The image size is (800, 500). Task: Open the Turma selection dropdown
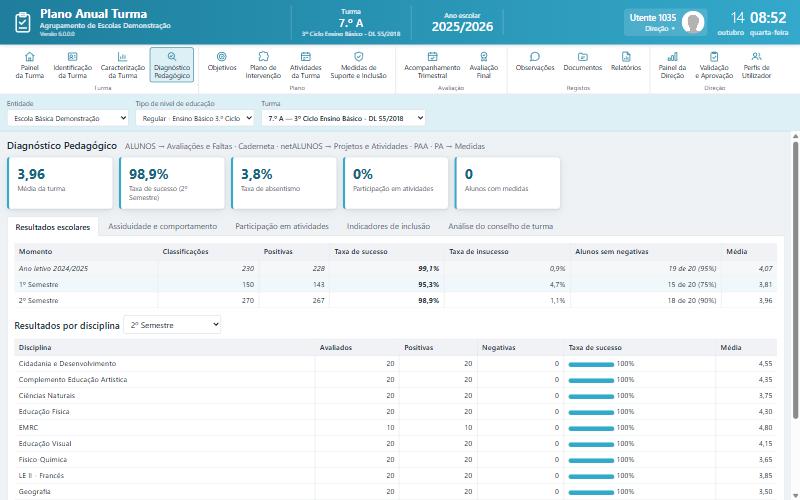[x=343, y=118]
